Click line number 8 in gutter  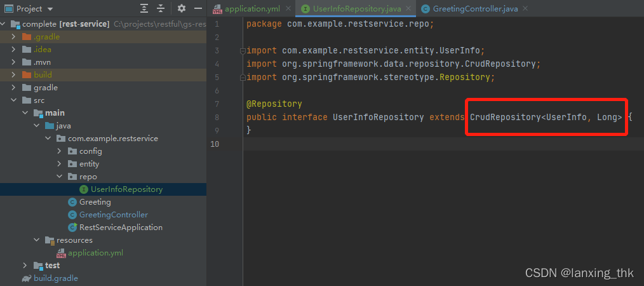(x=217, y=117)
